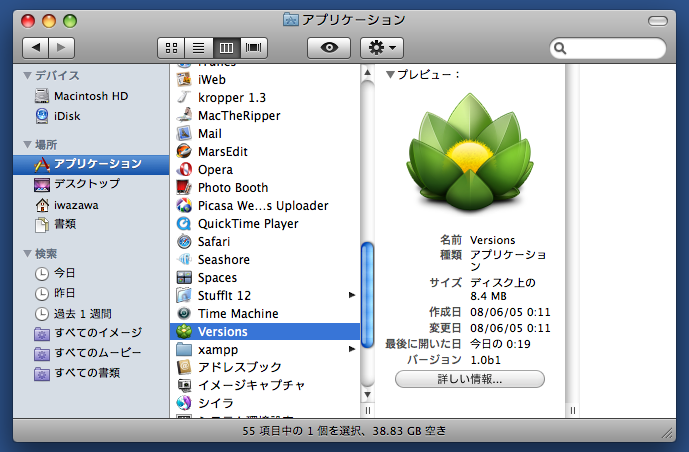This screenshot has height=452, width=689.
Task: Expand the xampp folder arrow
Action: [x=351, y=350]
